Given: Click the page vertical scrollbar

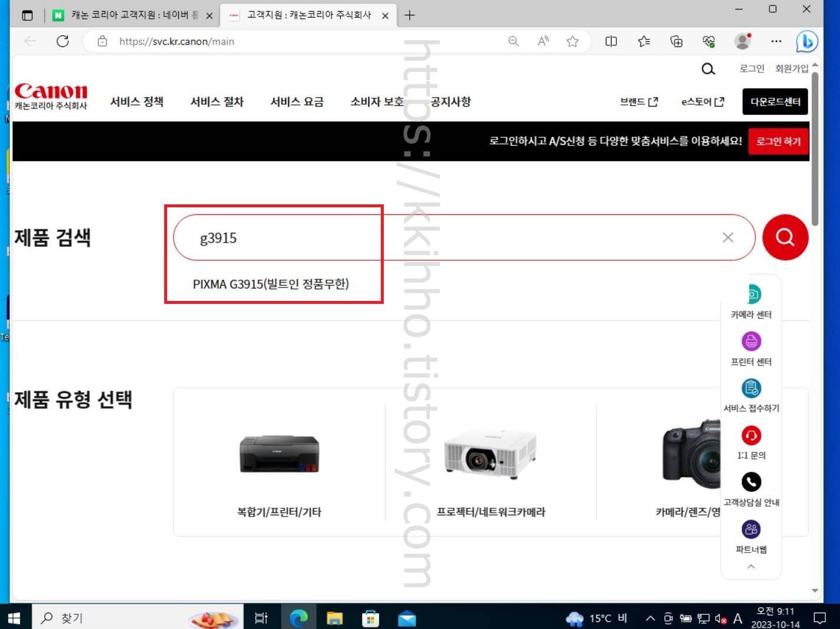Looking at the screenshot, I should tap(815, 148).
